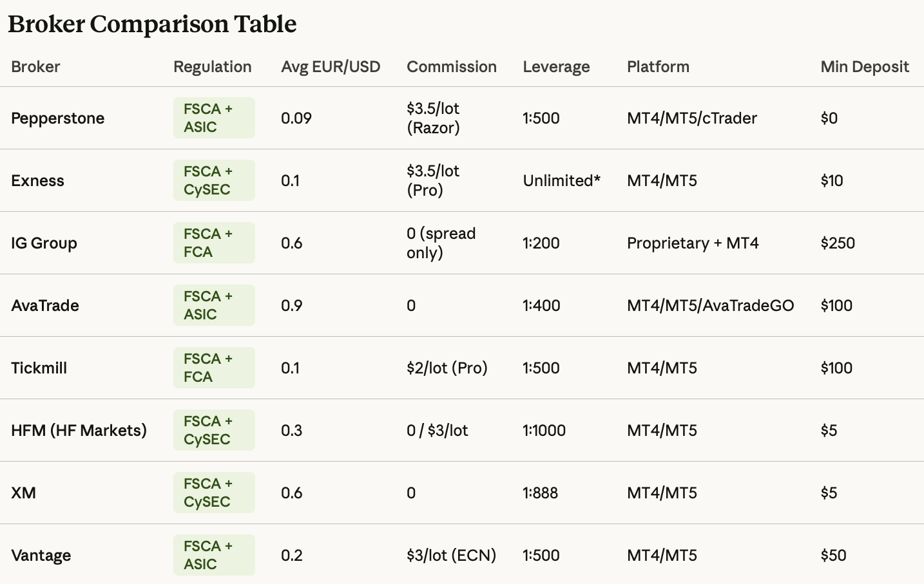
Task: Click the "$0" minimum deposit value
Action: click(x=829, y=118)
